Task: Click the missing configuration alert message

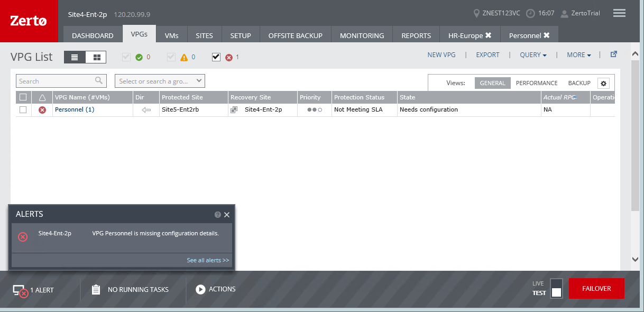Action: point(155,233)
